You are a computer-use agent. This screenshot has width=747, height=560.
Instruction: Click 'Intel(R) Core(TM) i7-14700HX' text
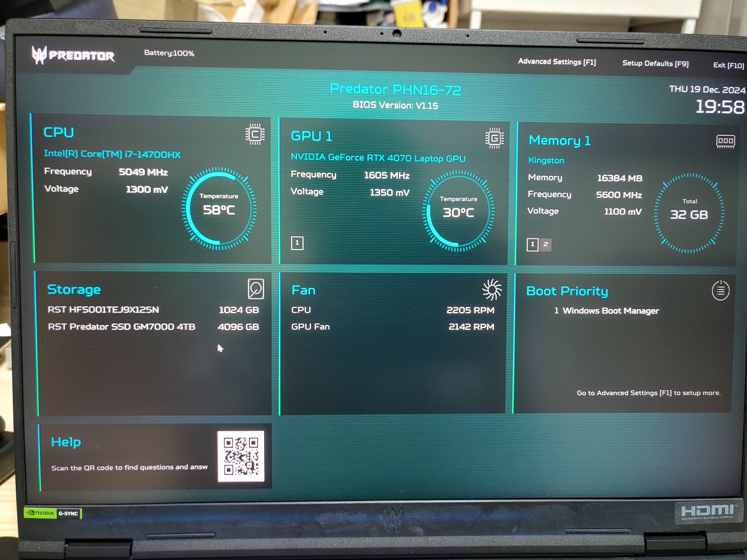(112, 154)
